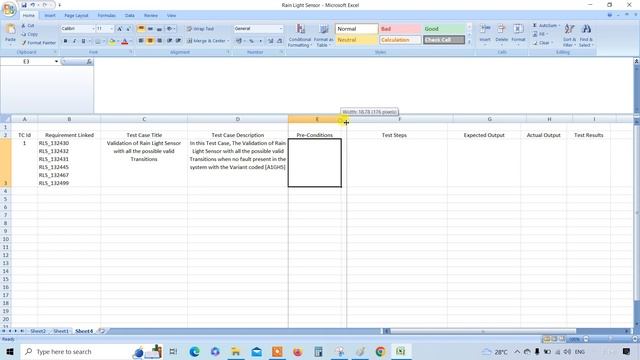Open Conditional Formatting
640x360 pixels.
pyautogui.click(x=300, y=35)
